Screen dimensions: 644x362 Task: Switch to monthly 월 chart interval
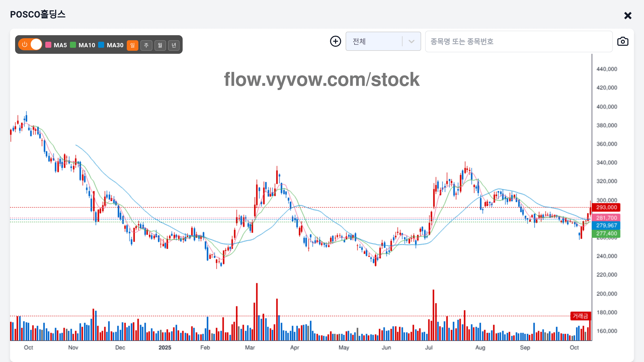point(160,45)
